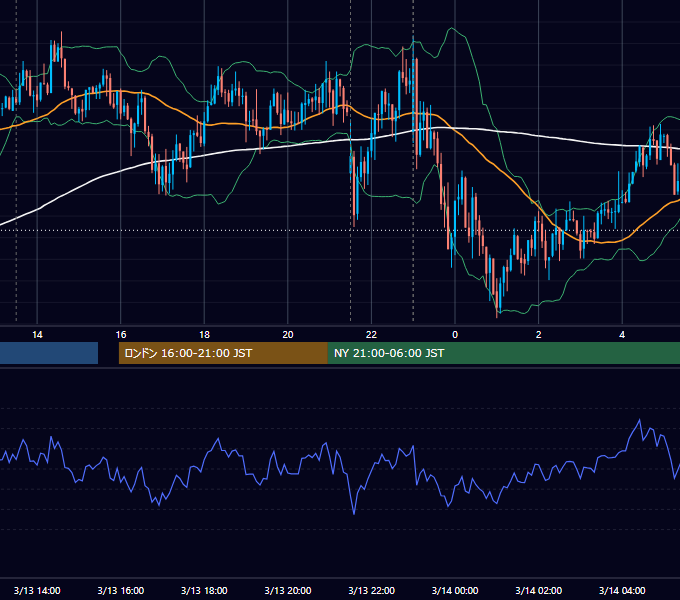Click the 18 hour label on the price chart axis
The width and height of the screenshot is (680, 600).
pos(204,334)
